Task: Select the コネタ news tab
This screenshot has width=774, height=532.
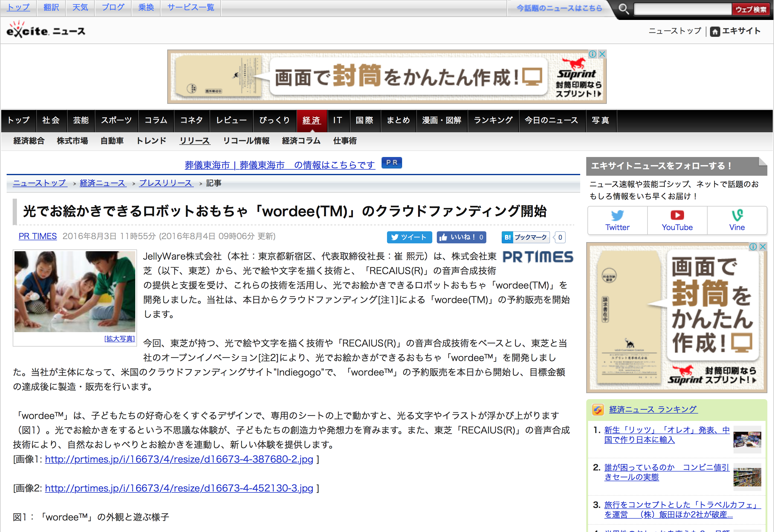Action: point(191,120)
